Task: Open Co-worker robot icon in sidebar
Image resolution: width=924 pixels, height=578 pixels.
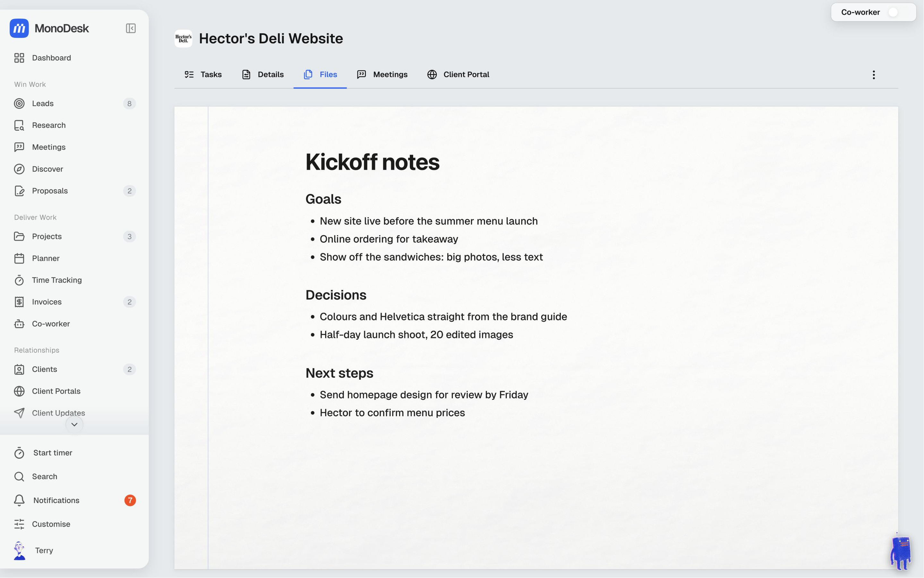Action: coord(19,324)
